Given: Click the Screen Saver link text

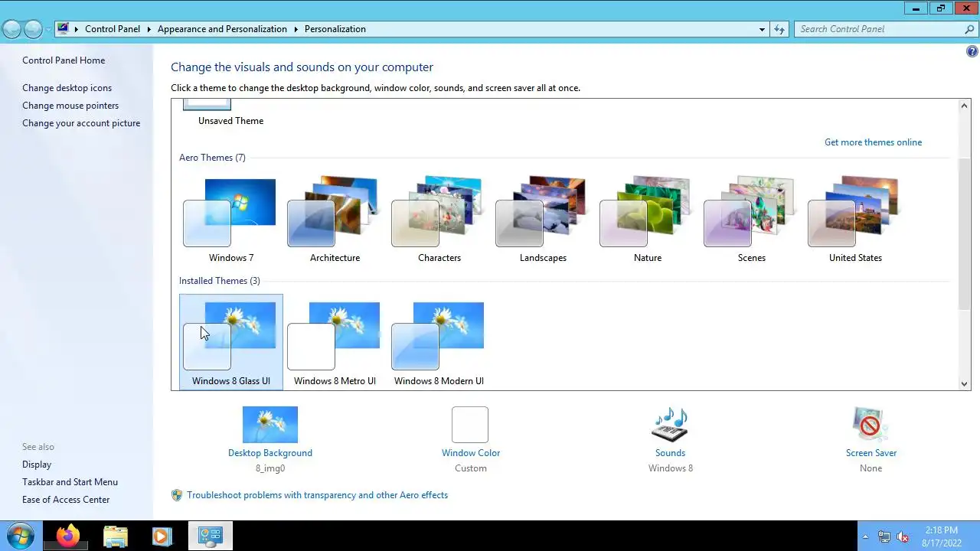Looking at the screenshot, I should (x=871, y=453).
